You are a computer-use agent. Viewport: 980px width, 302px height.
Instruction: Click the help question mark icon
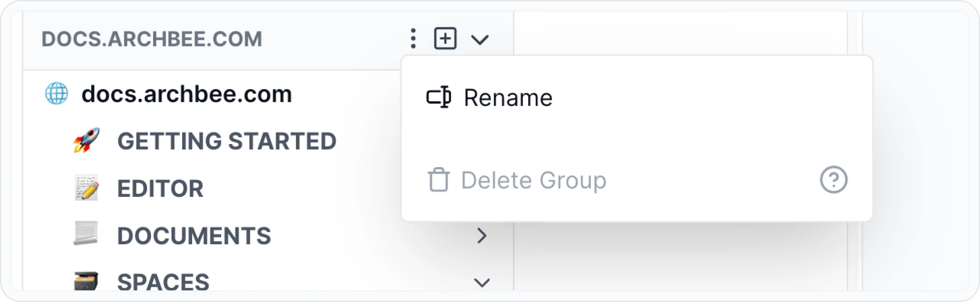(834, 180)
